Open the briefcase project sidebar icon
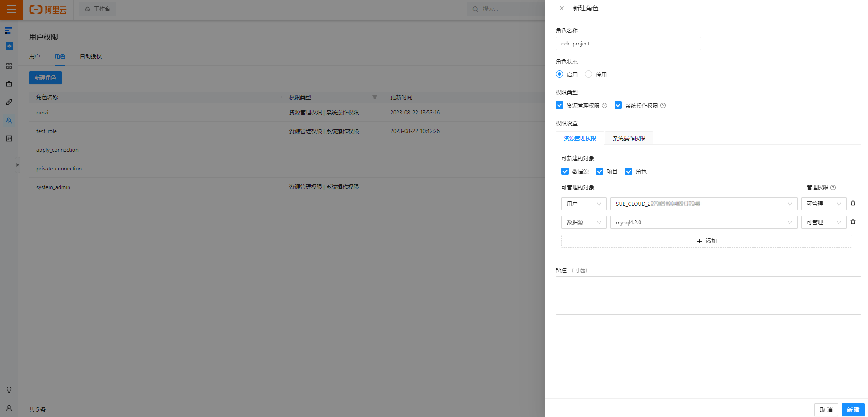The image size is (868, 417). point(9,84)
